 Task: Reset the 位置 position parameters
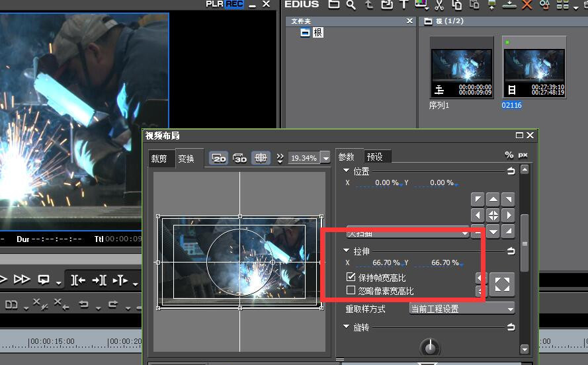511,171
